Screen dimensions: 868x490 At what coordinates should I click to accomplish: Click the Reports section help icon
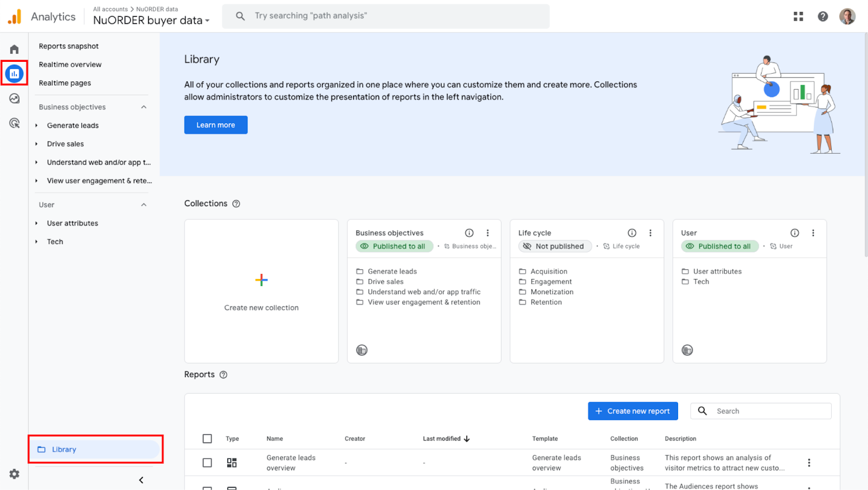point(224,375)
